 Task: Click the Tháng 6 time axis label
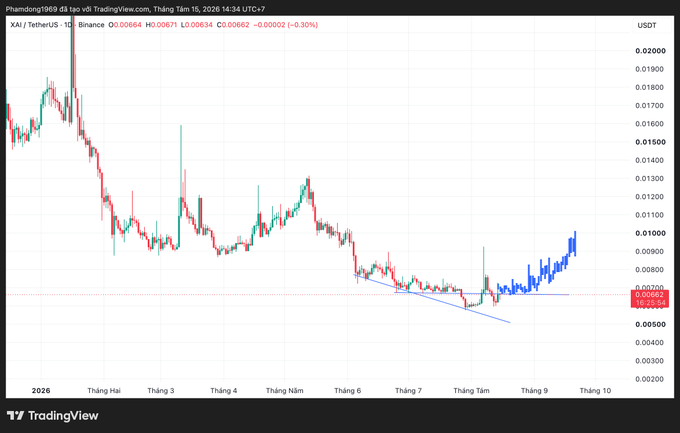pos(347,390)
